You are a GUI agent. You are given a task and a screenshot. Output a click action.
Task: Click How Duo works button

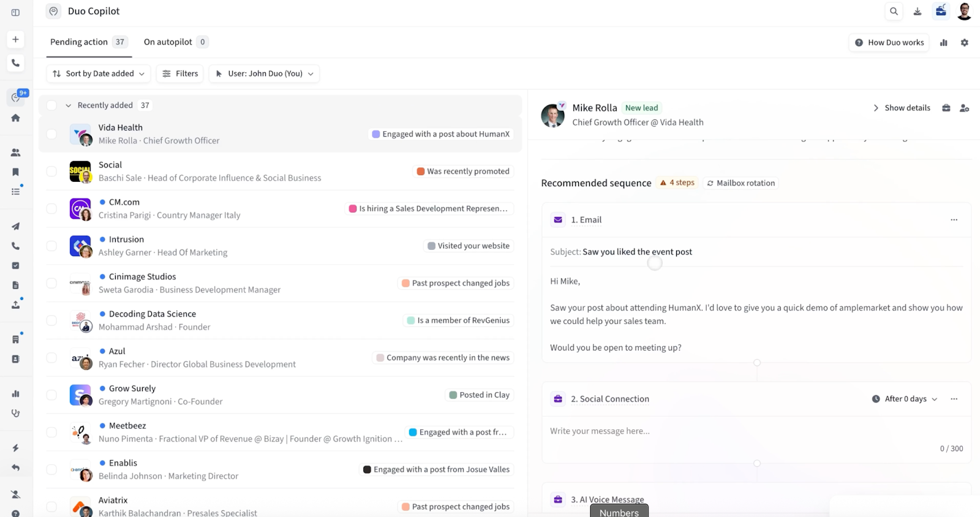click(x=889, y=42)
